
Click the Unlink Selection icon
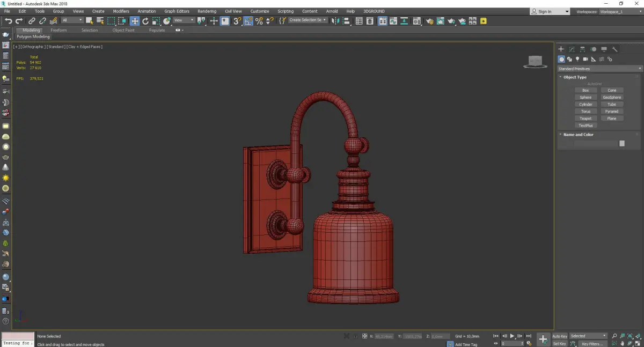(x=42, y=21)
